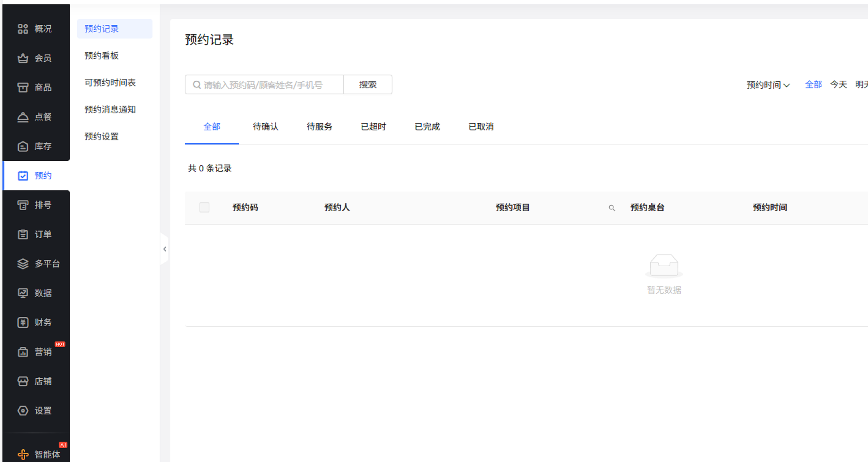868x462 pixels.
Task: Click the search magnifier in 预约项目 column
Action: tap(611, 208)
